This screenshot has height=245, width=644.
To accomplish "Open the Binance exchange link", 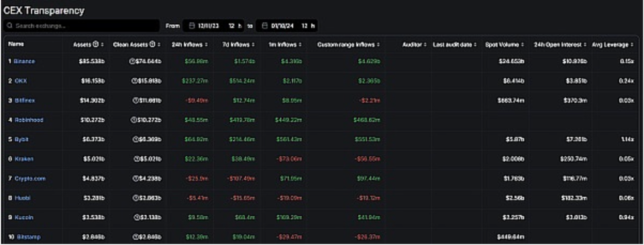I will click(25, 62).
